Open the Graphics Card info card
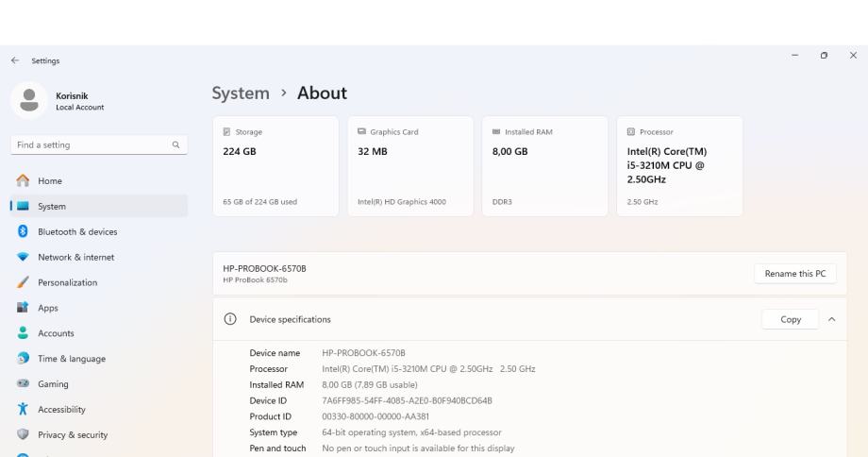This screenshot has width=868, height=457. pos(410,166)
